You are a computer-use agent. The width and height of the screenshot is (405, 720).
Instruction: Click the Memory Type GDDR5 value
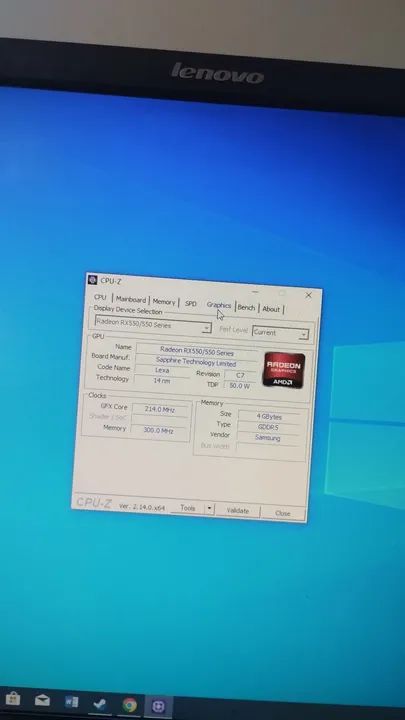click(x=268, y=427)
